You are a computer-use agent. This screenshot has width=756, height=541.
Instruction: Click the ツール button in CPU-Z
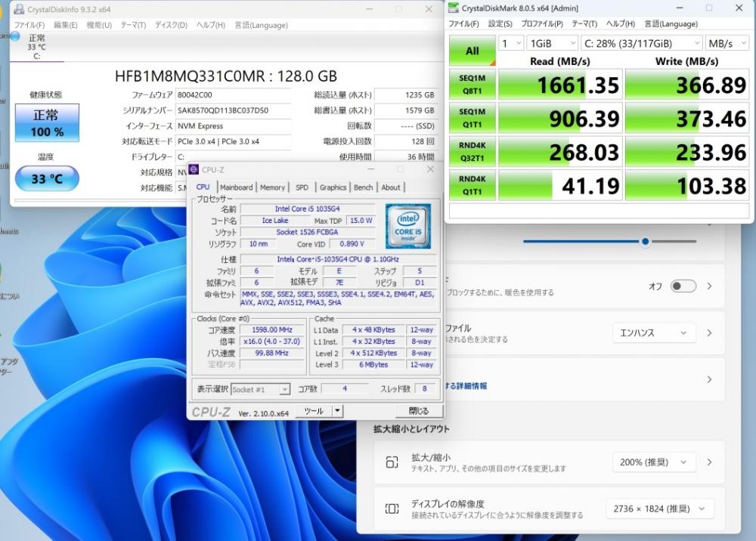click(314, 411)
